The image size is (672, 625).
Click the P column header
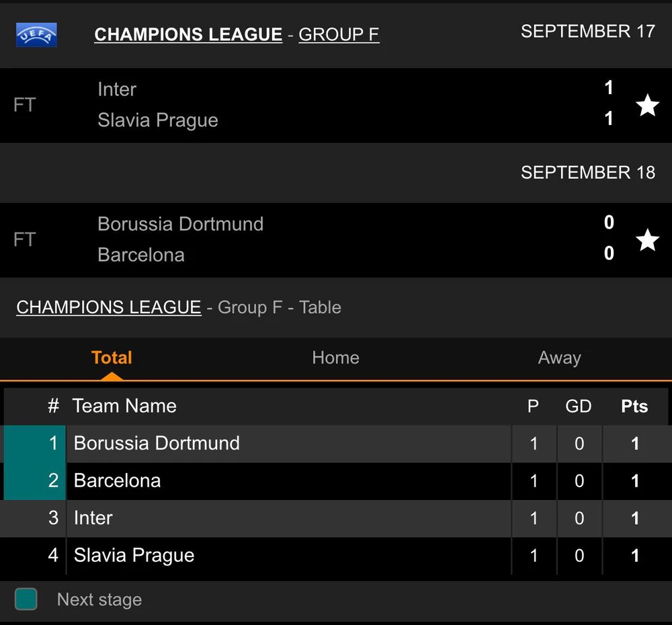[x=533, y=407]
